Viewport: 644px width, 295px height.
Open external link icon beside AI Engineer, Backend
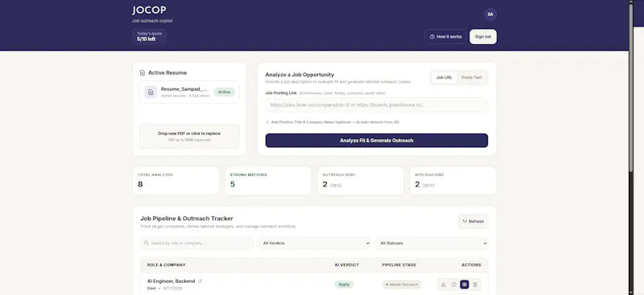(200, 281)
